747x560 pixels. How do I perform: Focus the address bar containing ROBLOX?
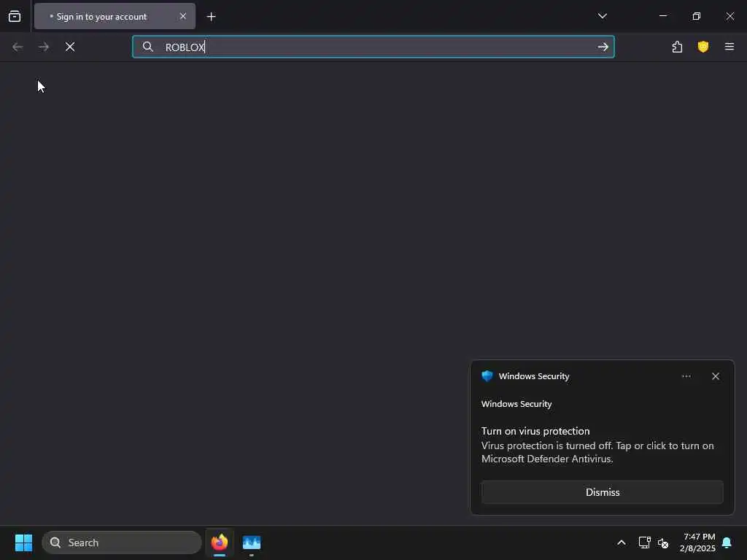[373, 47]
